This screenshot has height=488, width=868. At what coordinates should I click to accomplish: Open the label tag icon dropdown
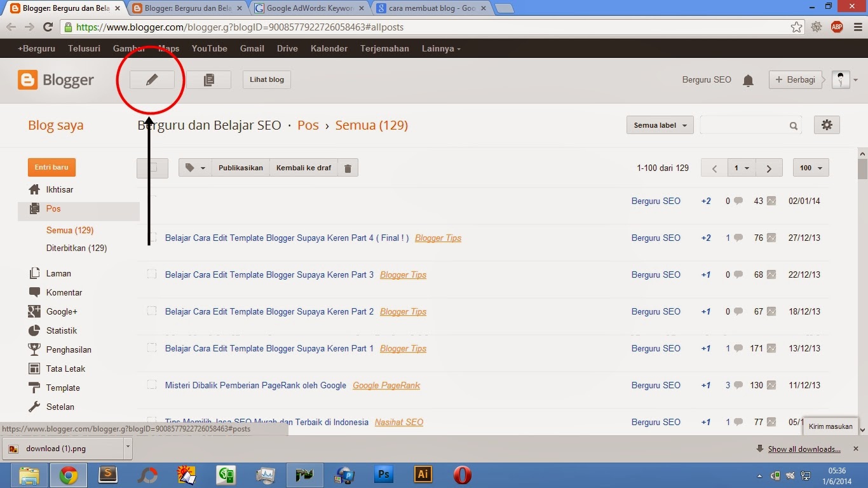point(195,168)
